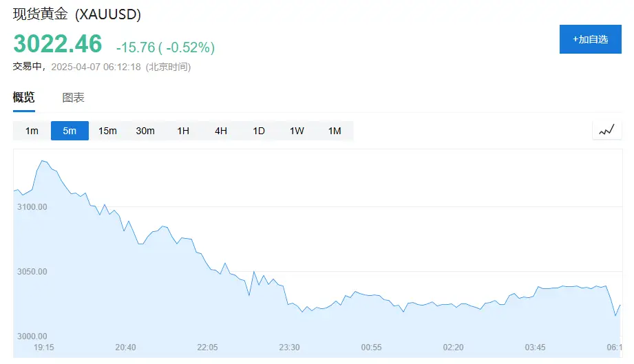The width and height of the screenshot is (634, 364).
Task: Click the 23:30 time axis label
Action: [x=289, y=347]
